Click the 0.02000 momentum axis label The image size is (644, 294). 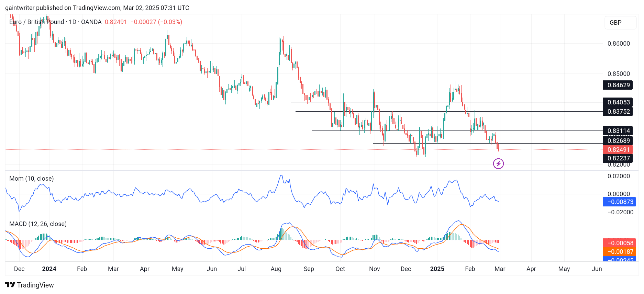(619, 176)
